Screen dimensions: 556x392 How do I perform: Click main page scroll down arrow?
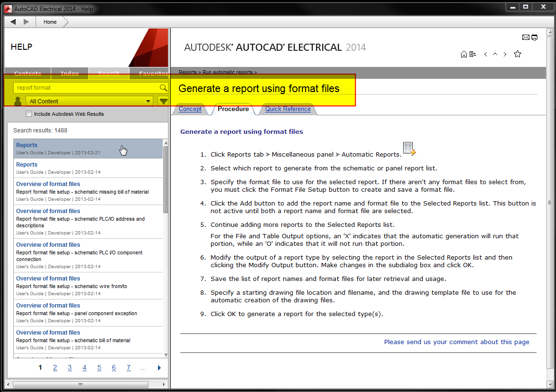point(550,384)
